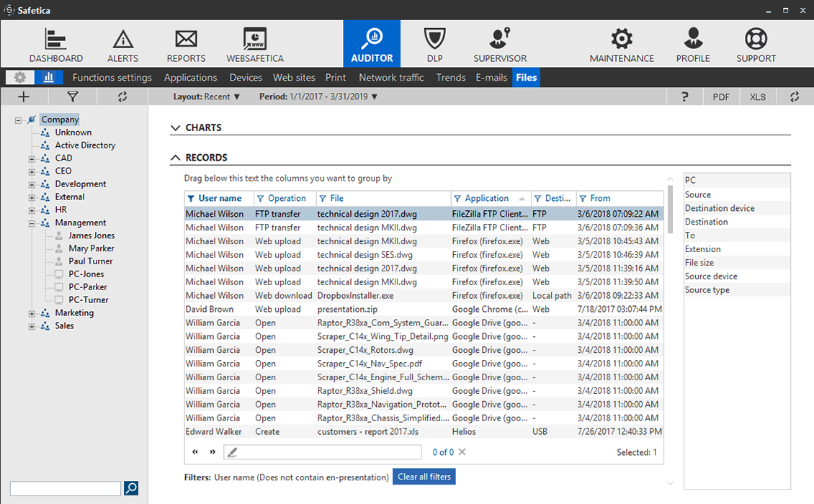Image resolution: width=814 pixels, height=504 pixels.
Task: Click the records search text field
Action: click(x=323, y=452)
